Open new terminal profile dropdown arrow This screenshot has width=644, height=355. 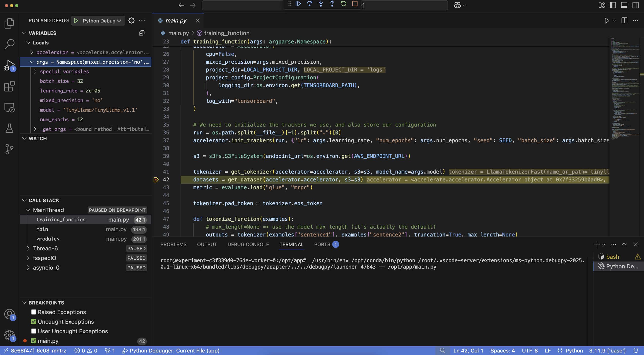(x=604, y=245)
